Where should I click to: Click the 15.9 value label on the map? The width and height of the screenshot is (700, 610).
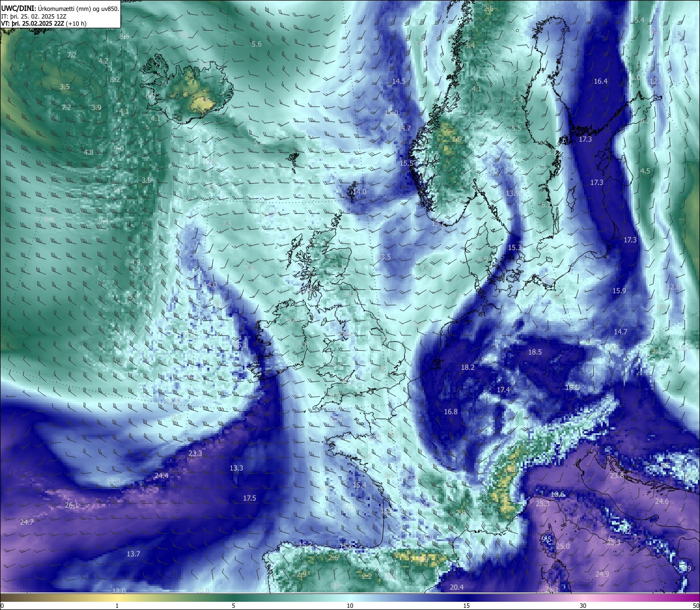(619, 291)
